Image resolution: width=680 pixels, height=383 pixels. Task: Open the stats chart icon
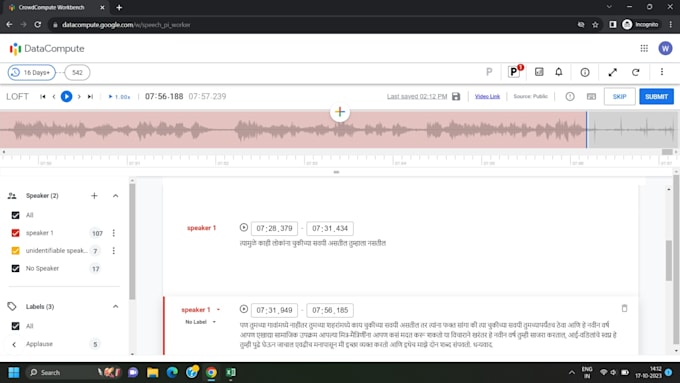539,72
